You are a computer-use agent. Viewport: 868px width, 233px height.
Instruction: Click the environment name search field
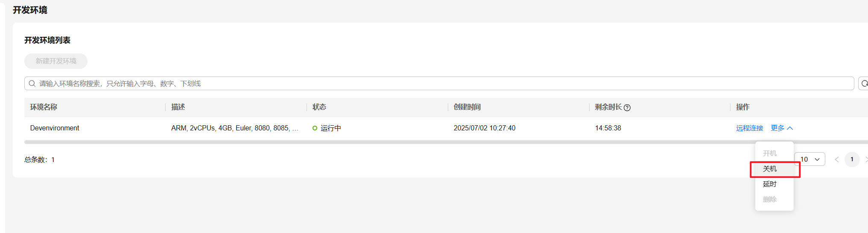[427, 83]
